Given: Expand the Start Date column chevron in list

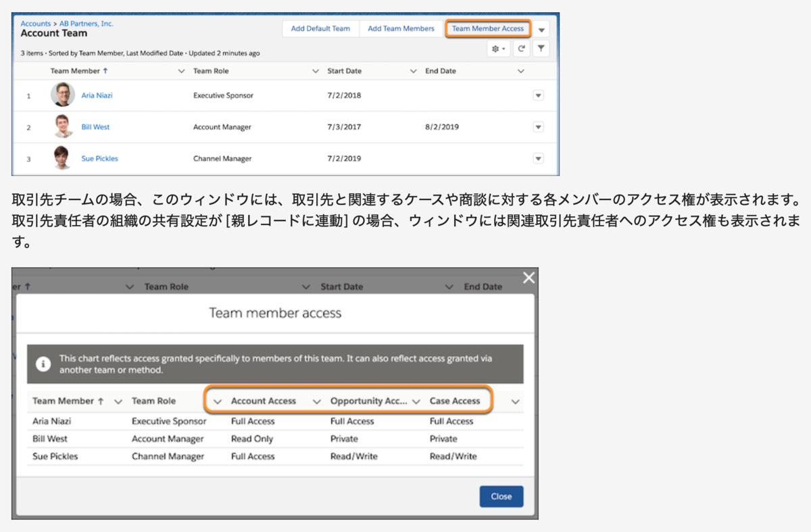Looking at the screenshot, I should (x=414, y=71).
